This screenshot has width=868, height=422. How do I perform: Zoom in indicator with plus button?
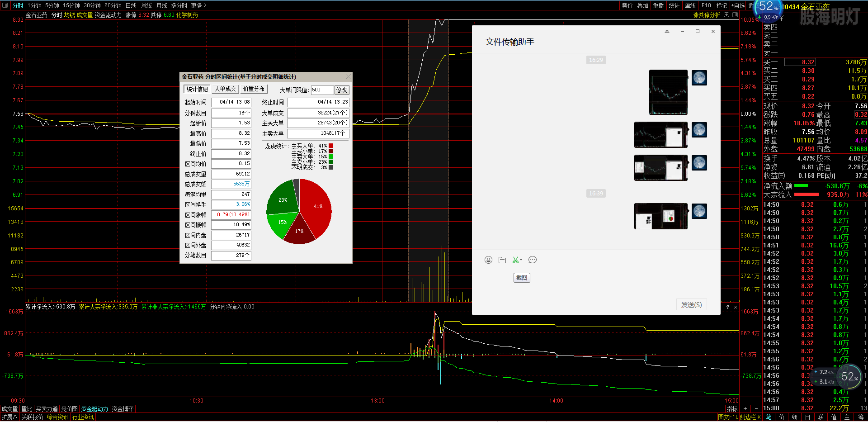pos(745,409)
